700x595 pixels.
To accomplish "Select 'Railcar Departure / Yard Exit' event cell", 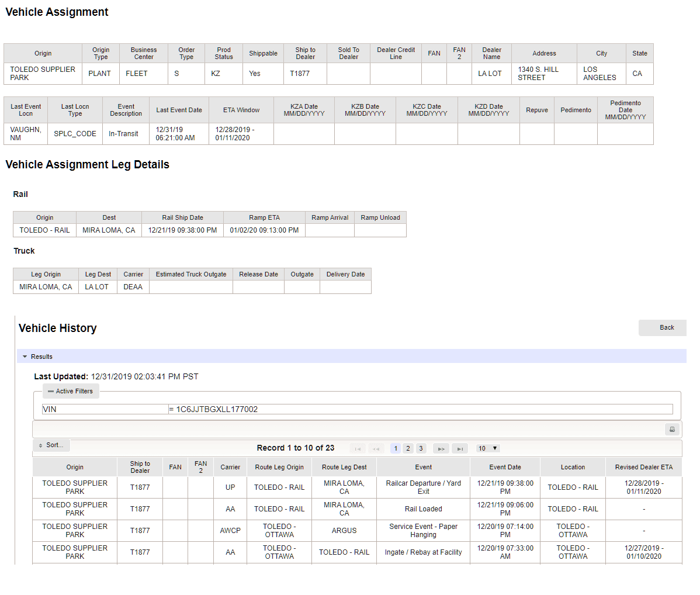I will (x=423, y=487).
